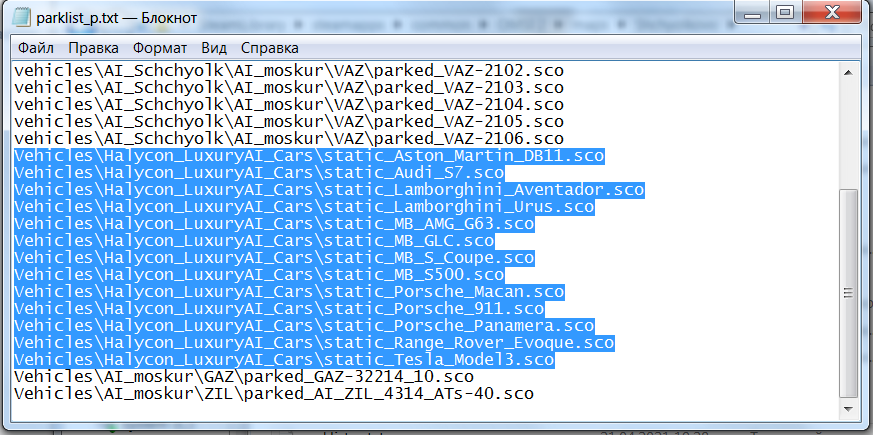Click the static_Range_Rover_Evoque.sco line
Image resolution: width=873 pixels, height=435 pixels.
[x=314, y=343]
